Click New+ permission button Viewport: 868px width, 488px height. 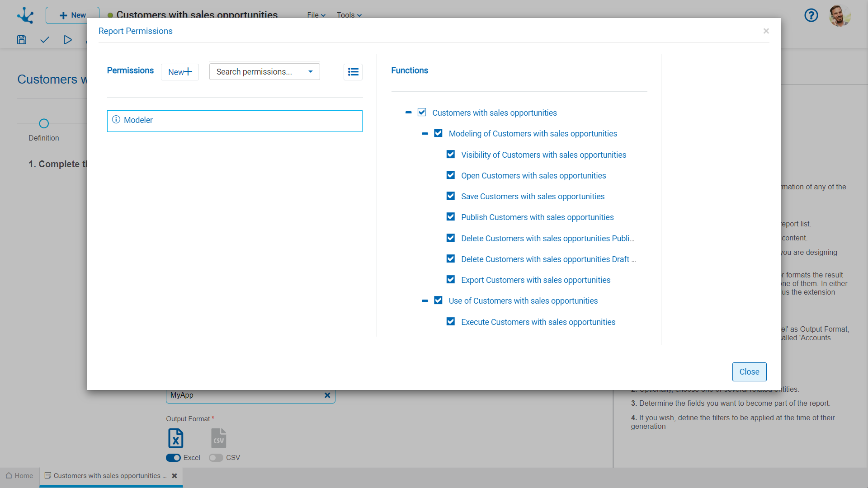pyautogui.click(x=180, y=72)
